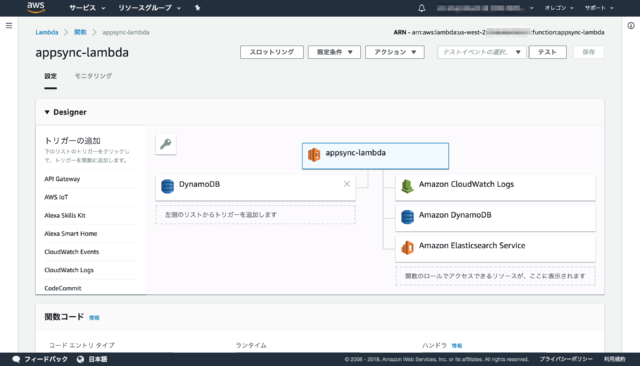Click the Amazon Elasticsearch Service icon

407,247
